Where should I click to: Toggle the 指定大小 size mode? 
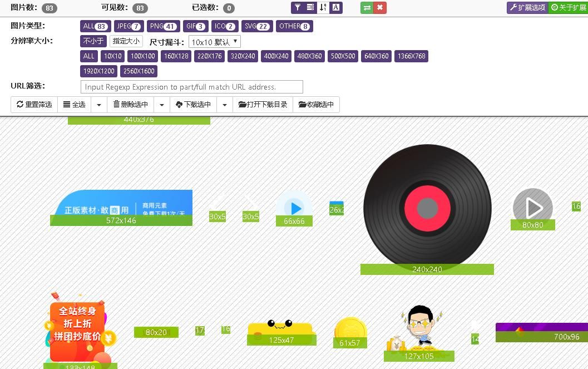point(126,41)
